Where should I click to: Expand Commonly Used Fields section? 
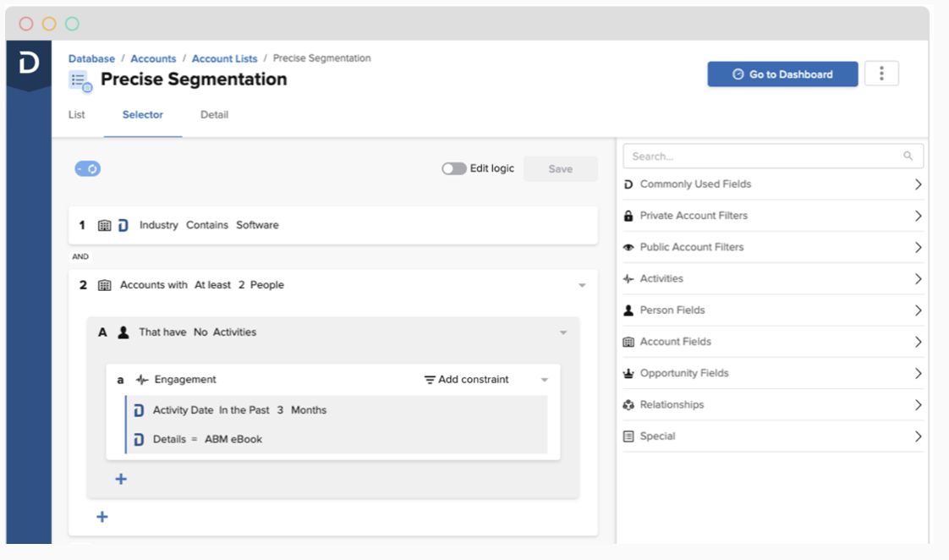pos(773,184)
